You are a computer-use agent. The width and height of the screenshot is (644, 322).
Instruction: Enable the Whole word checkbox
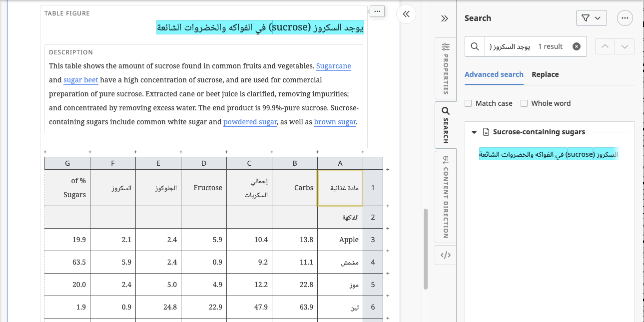(x=524, y=103)
